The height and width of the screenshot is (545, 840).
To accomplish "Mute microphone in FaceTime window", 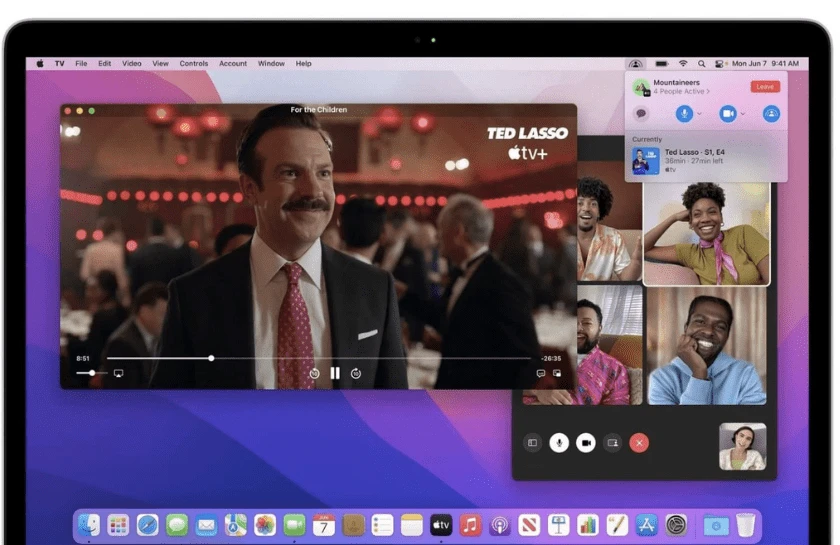I will tap(559, 443).
